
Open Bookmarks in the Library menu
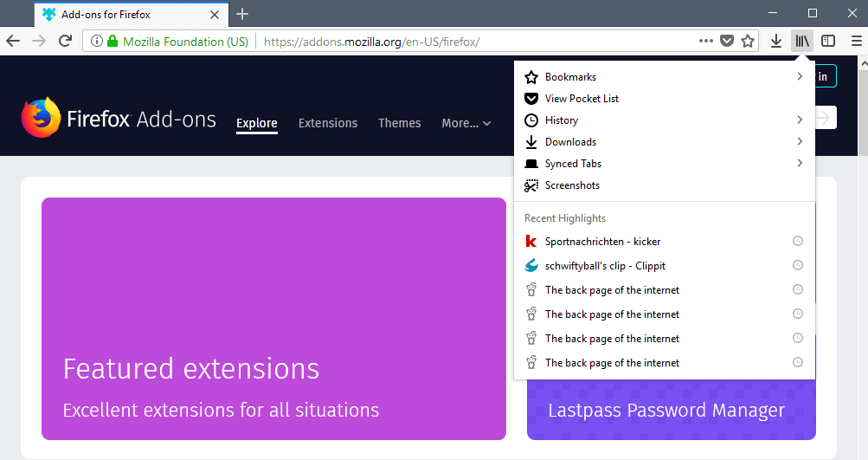click(x=665, y=76)
